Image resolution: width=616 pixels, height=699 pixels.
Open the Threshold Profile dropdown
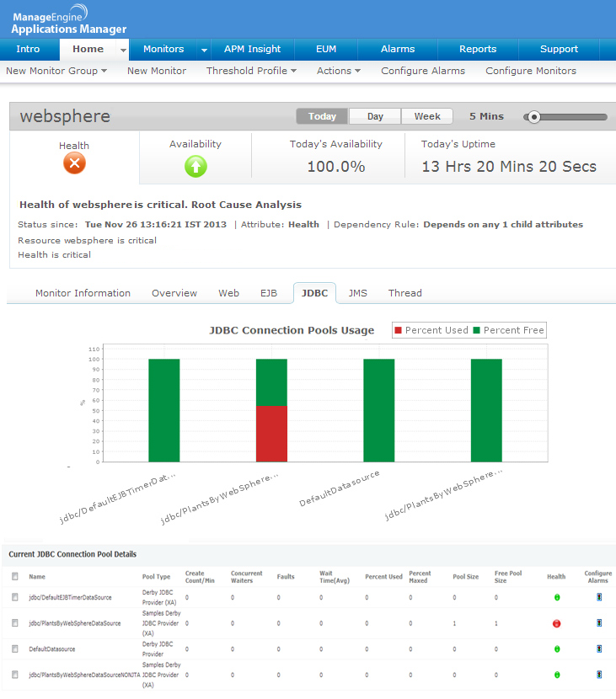251,71
